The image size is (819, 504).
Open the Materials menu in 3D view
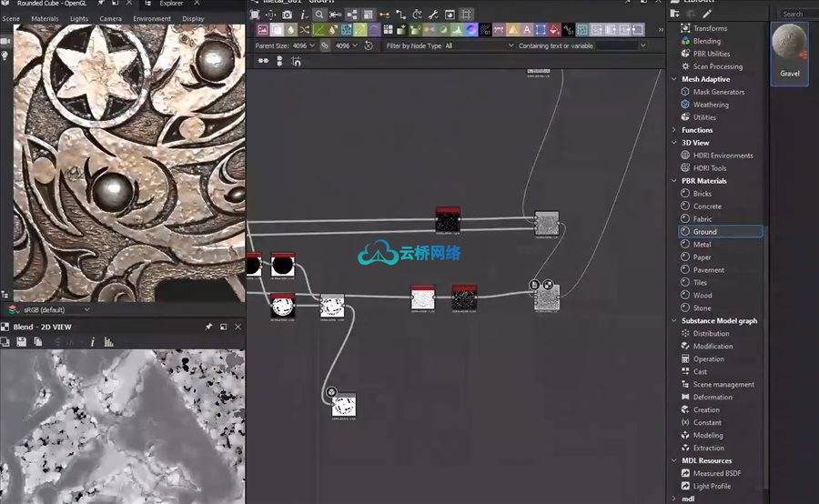(x=45, y=18)
